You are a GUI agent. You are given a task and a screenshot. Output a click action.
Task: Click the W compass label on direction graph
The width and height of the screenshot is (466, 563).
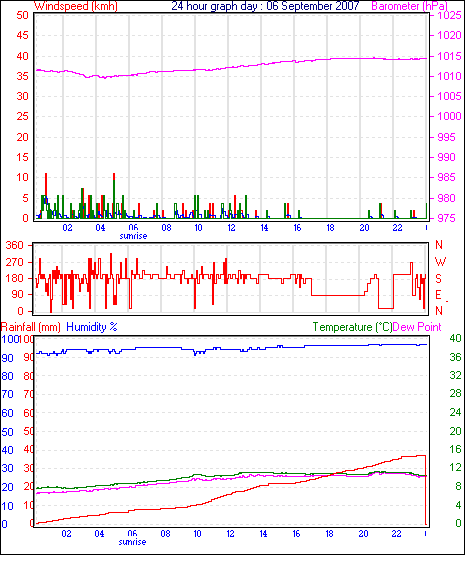440,262
